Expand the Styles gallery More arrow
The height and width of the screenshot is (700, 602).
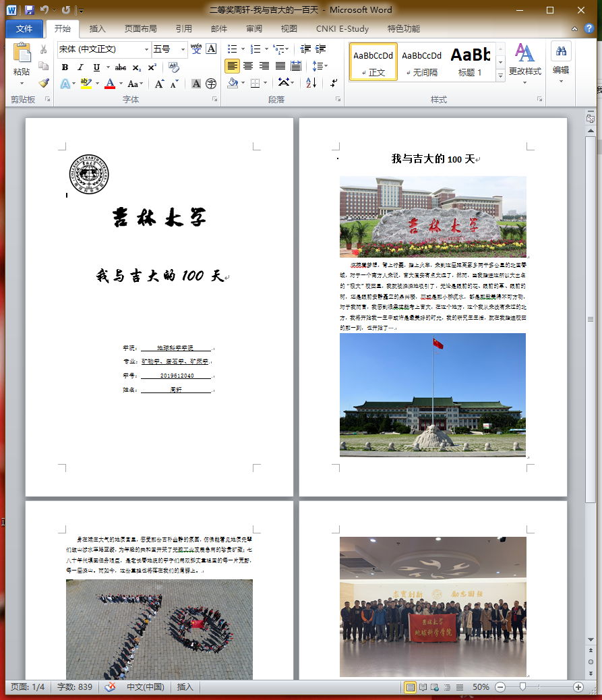500,76
